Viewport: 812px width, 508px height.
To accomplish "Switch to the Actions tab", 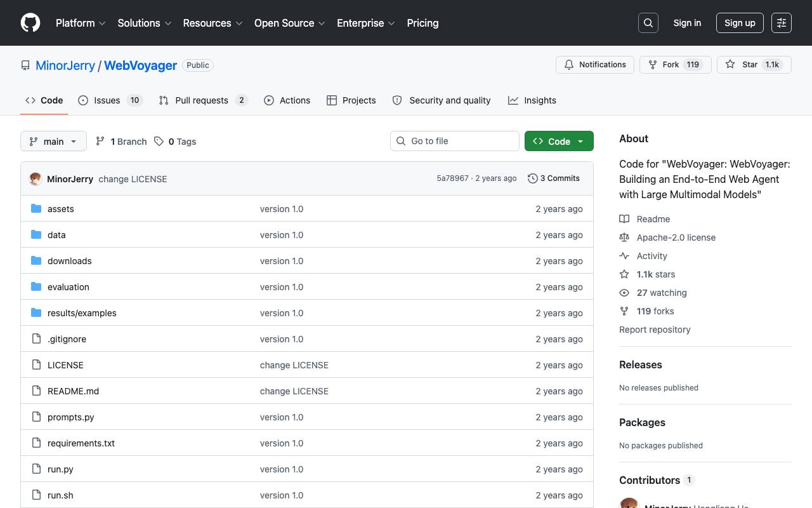I will (x=287, y=100).
